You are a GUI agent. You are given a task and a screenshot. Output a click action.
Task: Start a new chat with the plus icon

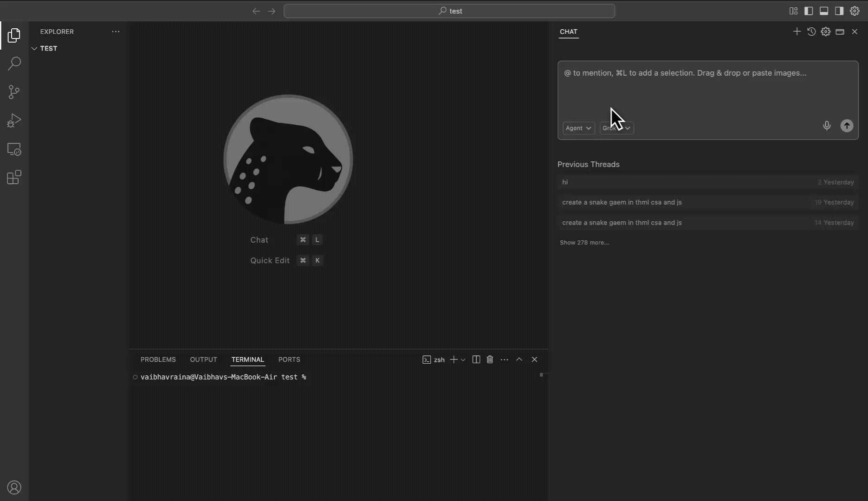click(x=797, y=32)
